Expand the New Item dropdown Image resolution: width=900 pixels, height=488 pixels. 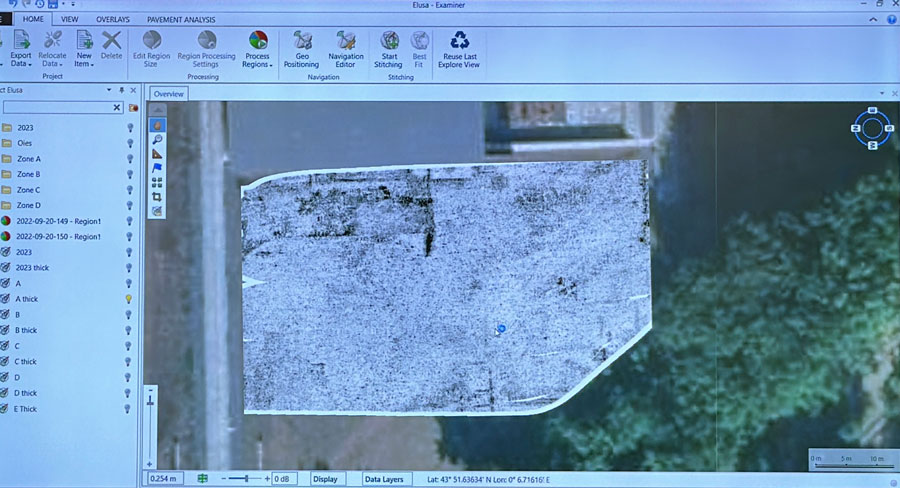pyautogui.click(x=84, y=64)
